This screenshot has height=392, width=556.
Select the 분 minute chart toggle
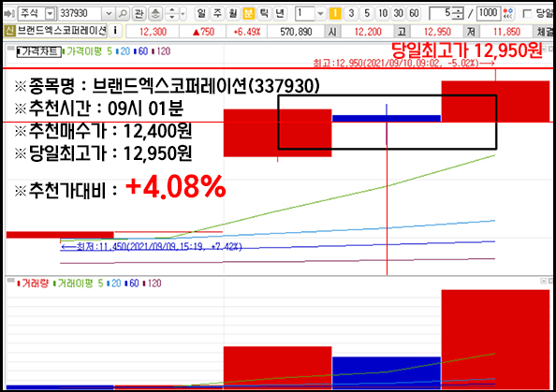249,14
